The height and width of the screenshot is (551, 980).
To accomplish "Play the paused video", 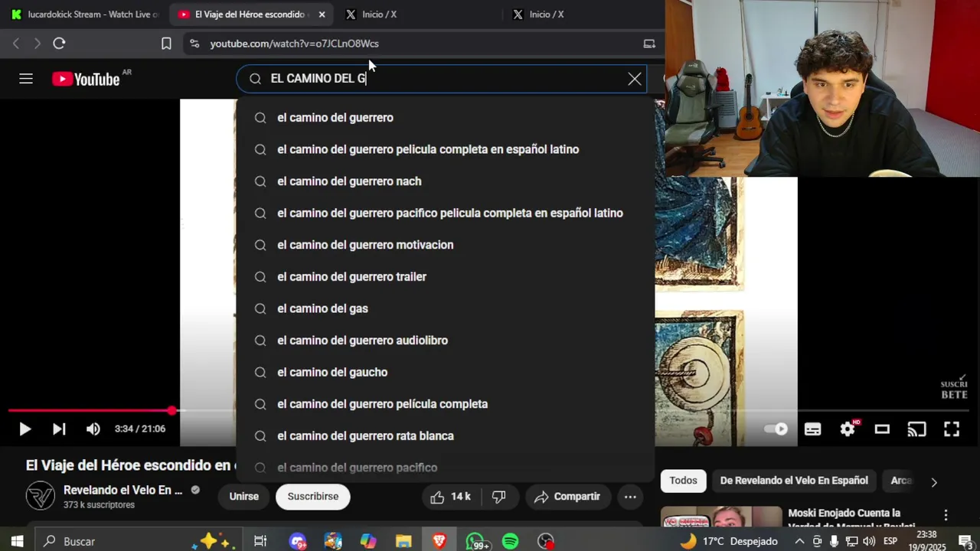I will pyautogui.click(x=24, y=429).
